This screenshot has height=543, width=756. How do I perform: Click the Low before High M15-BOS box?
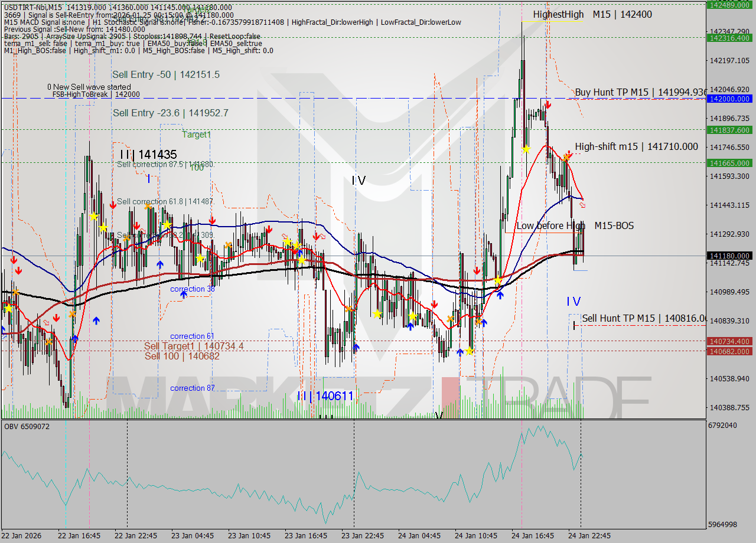point(576,225)
